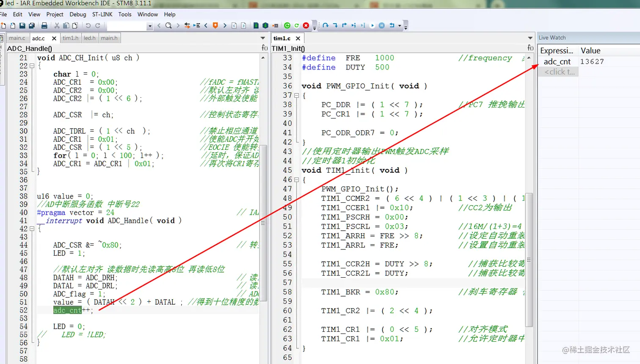The height and width of the screenshot is (364, 640).
Task: Open the Edit menu
Action: (18, 14)
